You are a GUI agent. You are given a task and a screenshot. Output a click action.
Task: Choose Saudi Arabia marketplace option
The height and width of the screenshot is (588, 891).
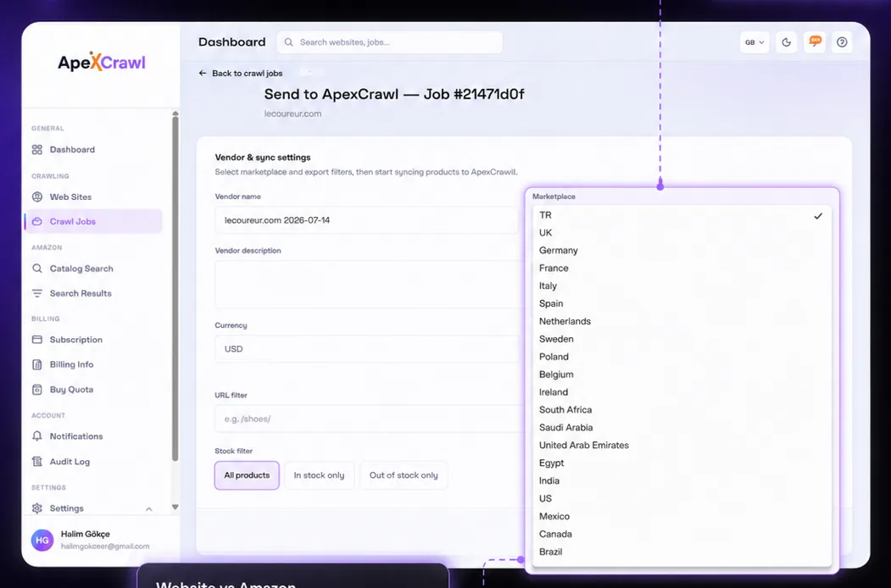click(x=681, y=427)
